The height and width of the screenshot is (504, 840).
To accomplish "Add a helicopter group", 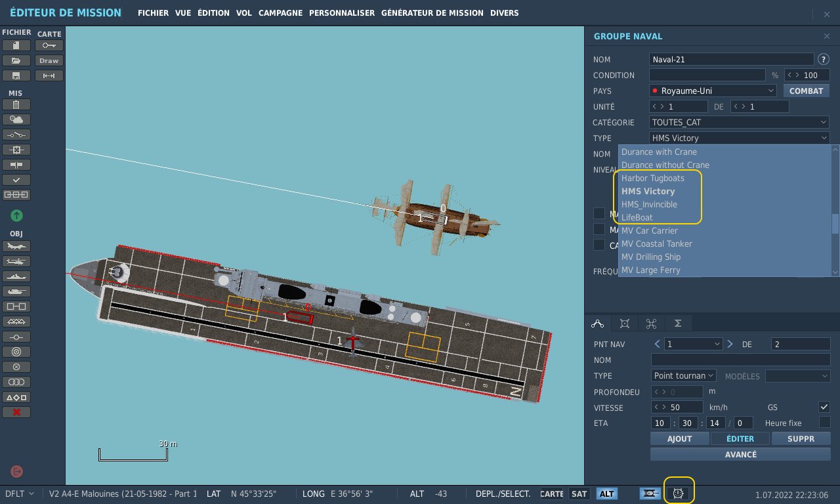I will 16,261.
